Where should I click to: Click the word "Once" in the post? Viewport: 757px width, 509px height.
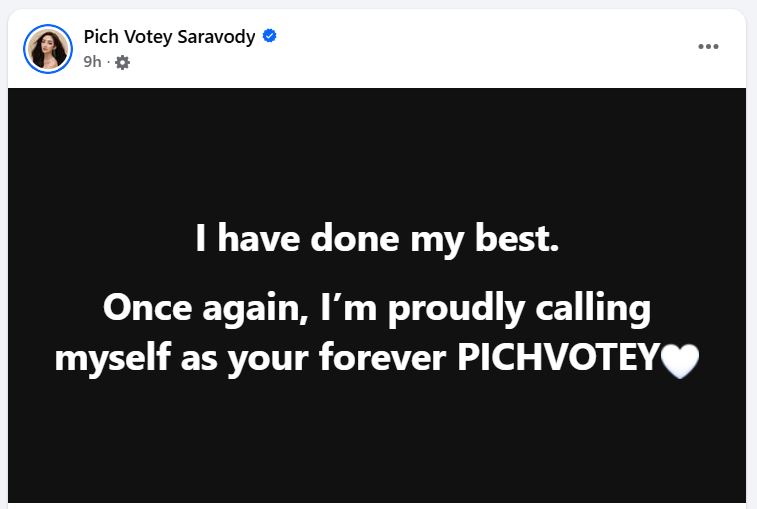coord(147,308)
